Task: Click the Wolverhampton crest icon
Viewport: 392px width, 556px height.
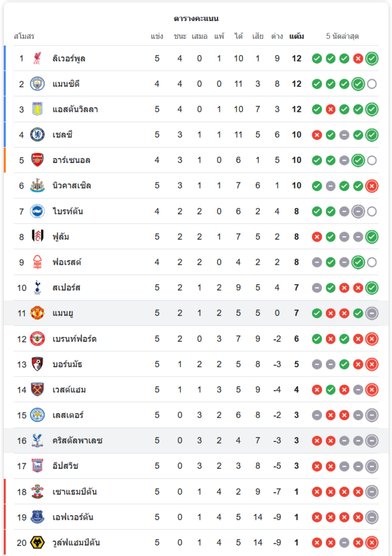Action: pyautogui.click(x=37, y=542)
